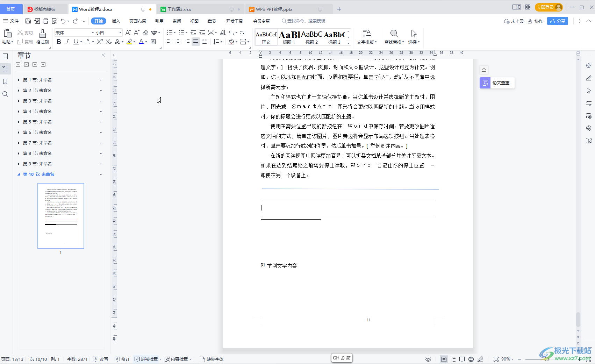Close the chapter navigation pane
Viewport: 595px width, 364px height.
(x=103, y=55)
